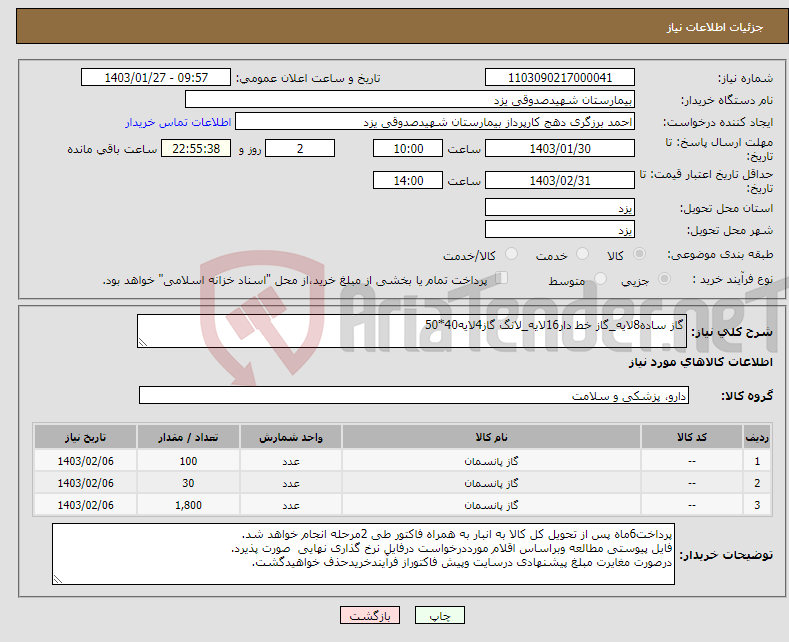Click the بازگشت (back) button
This screenshot has height=642, width=789.
tap(370, 615)
